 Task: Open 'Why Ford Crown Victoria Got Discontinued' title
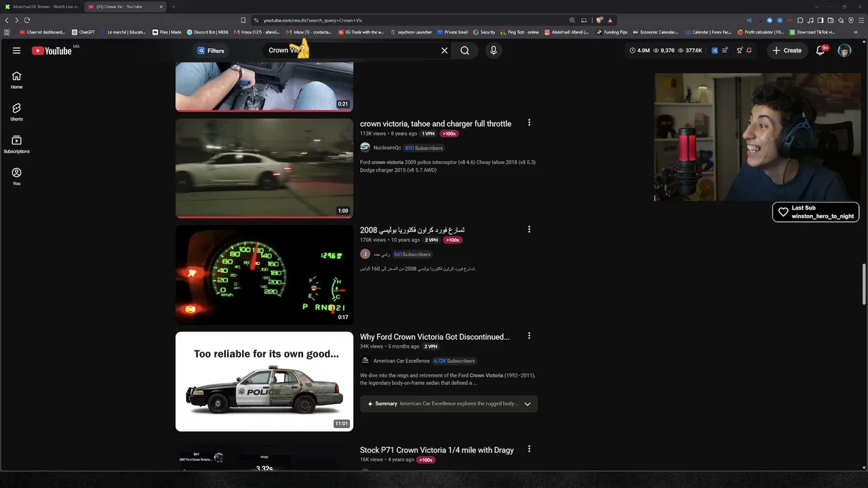click(x=435, y=337)
